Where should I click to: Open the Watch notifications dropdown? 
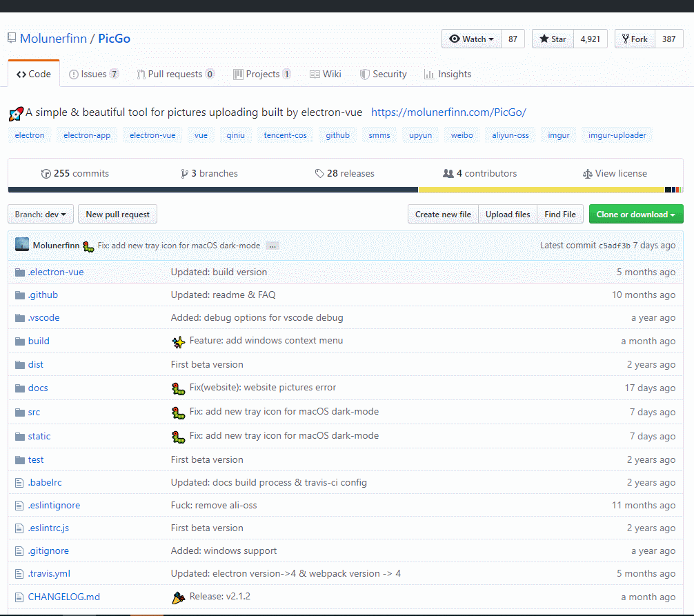[471, 39]
